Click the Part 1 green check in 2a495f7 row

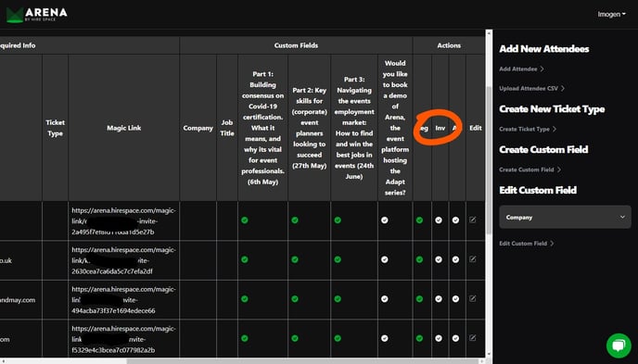245,220
